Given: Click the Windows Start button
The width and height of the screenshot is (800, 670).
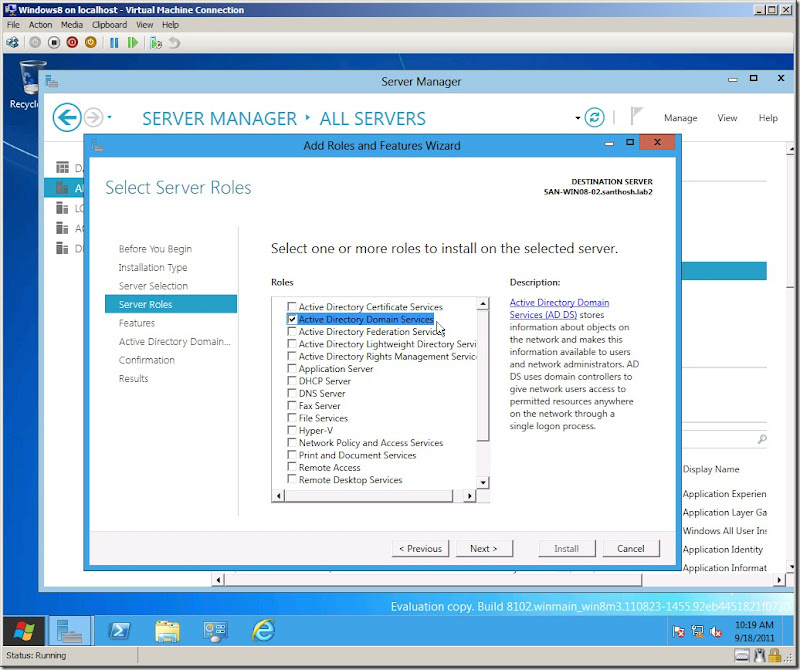Looking at the screenshot, I should point(23,631).
